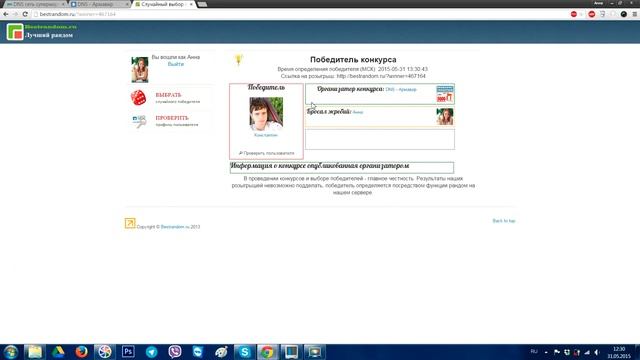
Task: Click the organizer's DNS thumbnail image
Action: point(445,94)
